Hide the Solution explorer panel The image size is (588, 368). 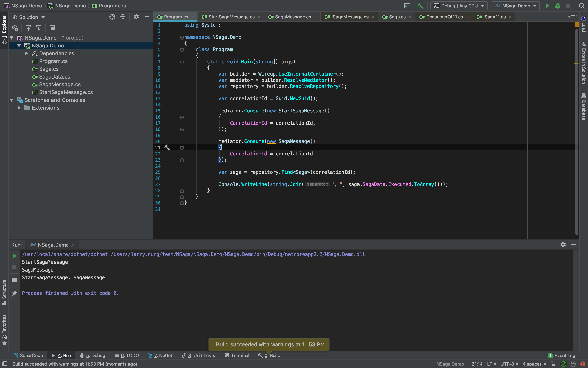coord(147,17)
